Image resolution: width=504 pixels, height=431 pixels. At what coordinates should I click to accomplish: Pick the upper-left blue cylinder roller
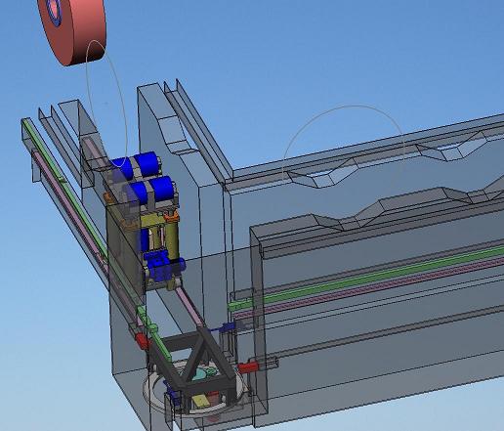pos(122,168)
